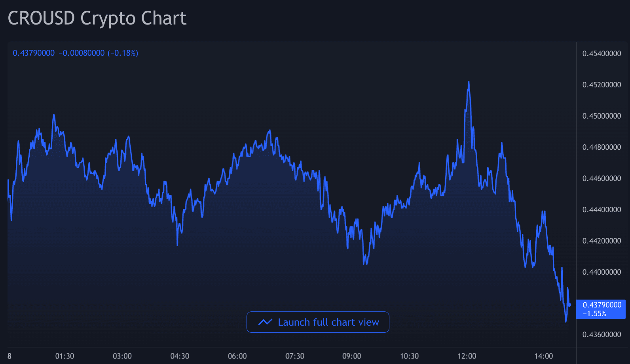Click the 0.45400000 price axis label
This screenshot has height=364, width=630.
pos(602,53)
